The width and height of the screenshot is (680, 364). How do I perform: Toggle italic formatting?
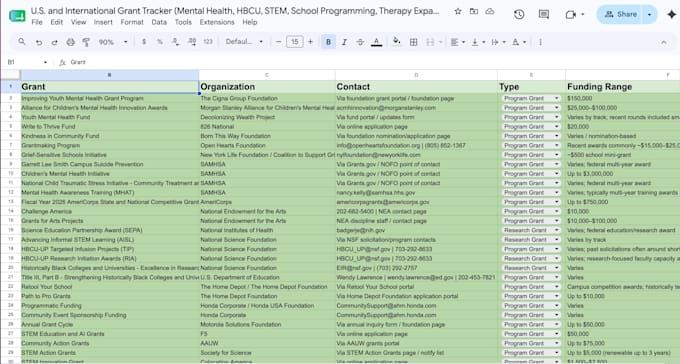(x=344, y=42)
